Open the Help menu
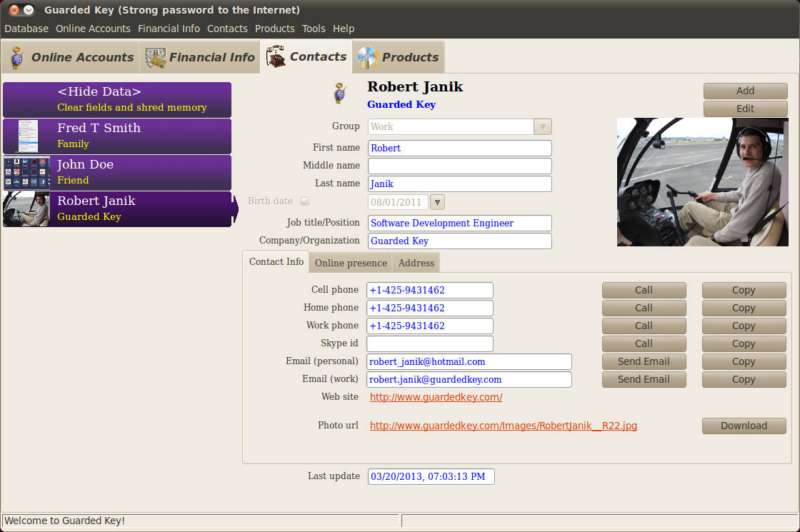 (x=344, y=29)
